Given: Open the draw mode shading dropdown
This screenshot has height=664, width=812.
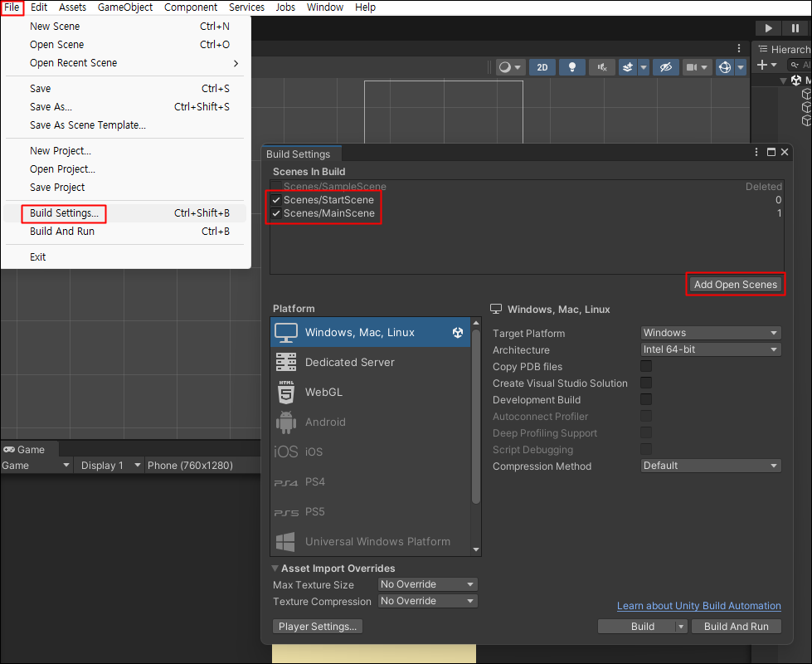Looking at the screenshot, I should (x=510, y=67).
